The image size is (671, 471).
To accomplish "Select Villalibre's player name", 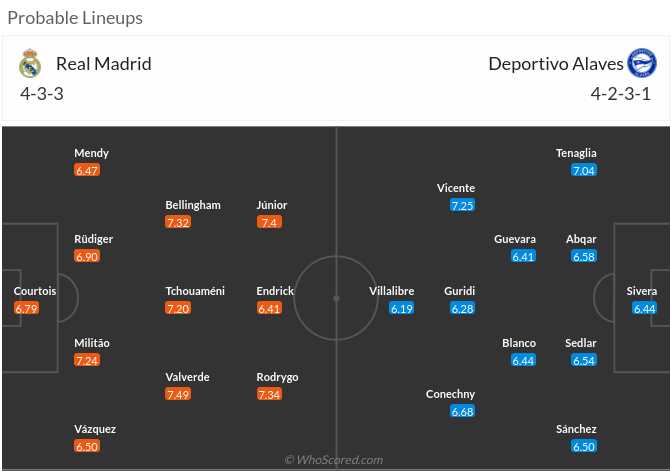I will coord(392,291).
